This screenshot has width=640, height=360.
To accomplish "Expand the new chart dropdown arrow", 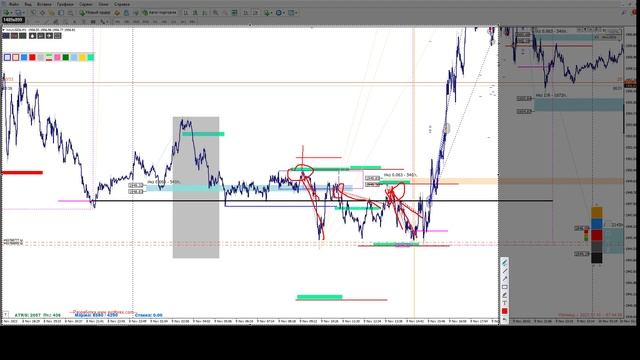I will [11, 13].
